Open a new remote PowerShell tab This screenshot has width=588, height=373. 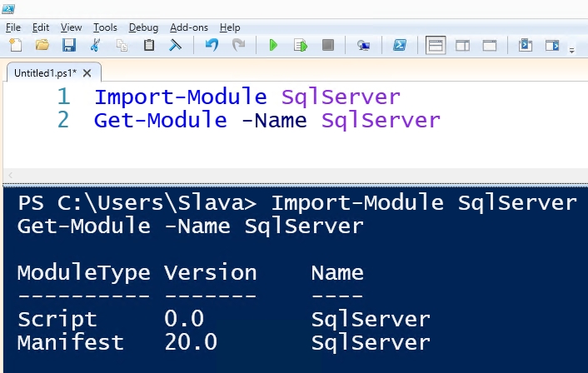(x=363, y=45)
